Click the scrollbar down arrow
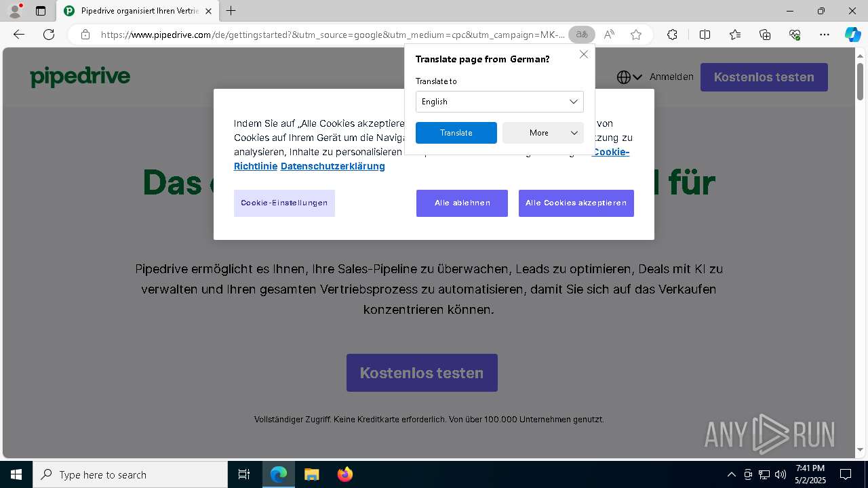Screen dimensions: 868x488 point(861,449)
